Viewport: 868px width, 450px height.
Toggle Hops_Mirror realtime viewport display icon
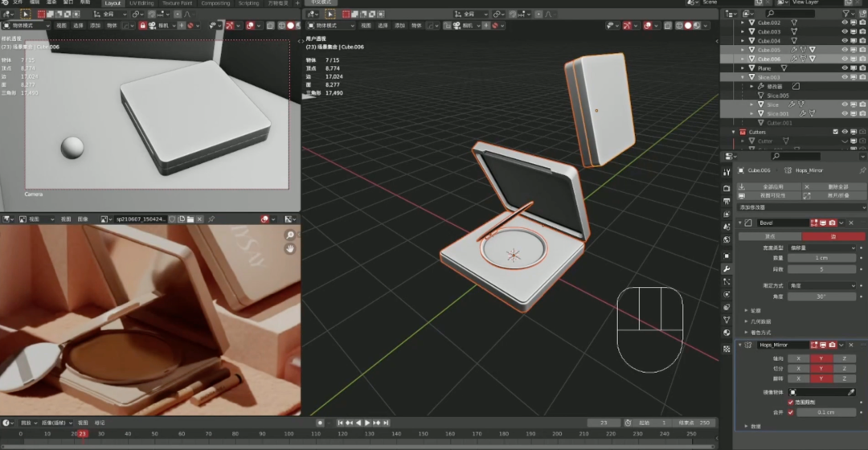(x=823, y=345)
